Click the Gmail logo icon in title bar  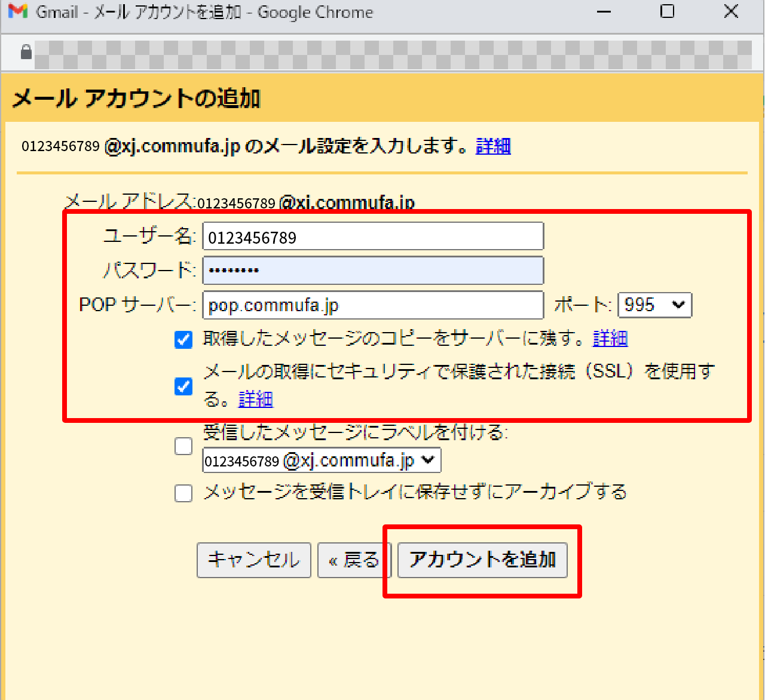pyautogui.click(x=18, y=11)
